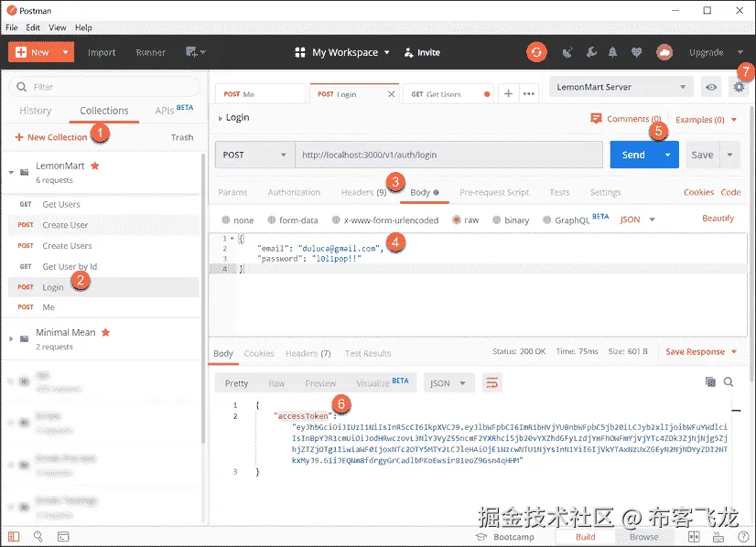Viewport: 756px width, 547px height.
Task: Select the raw body type
Action: pos(456,220)
